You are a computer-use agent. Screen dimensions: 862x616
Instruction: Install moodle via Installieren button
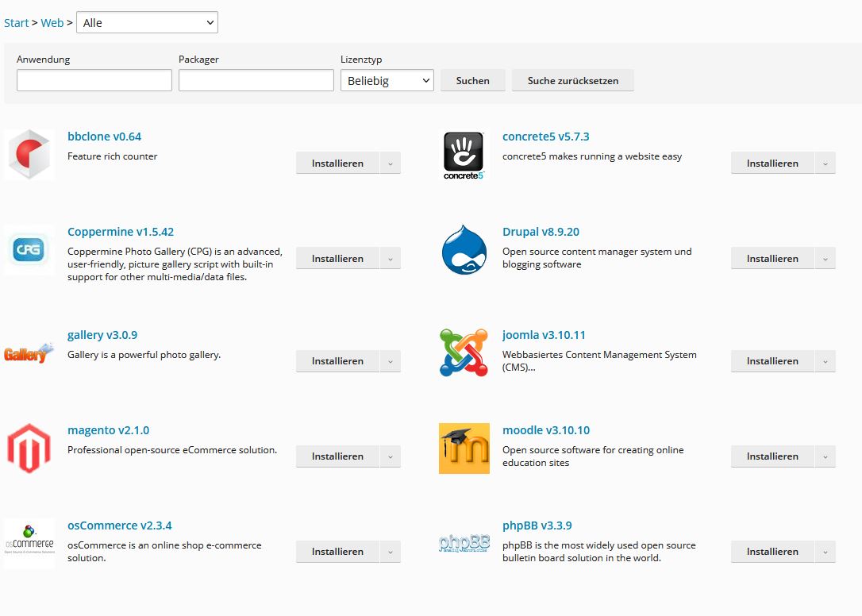click(x=772, y=456)
